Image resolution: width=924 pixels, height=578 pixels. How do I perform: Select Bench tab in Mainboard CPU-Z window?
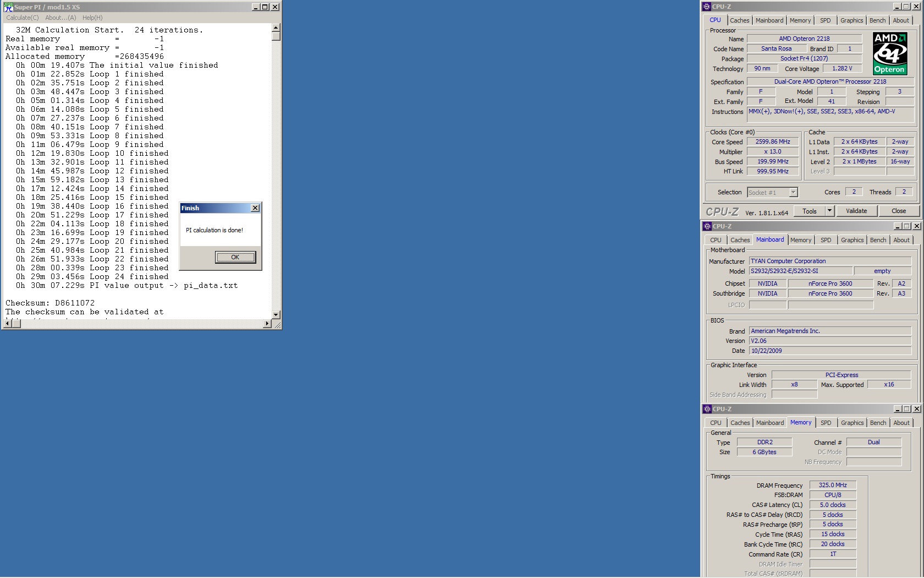coord(878,240)
